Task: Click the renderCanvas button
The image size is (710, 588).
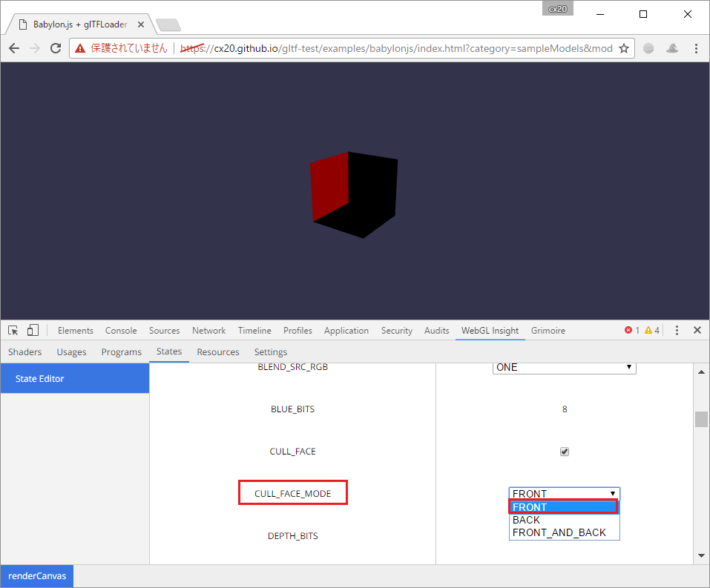Action: [x=36, y=576]
